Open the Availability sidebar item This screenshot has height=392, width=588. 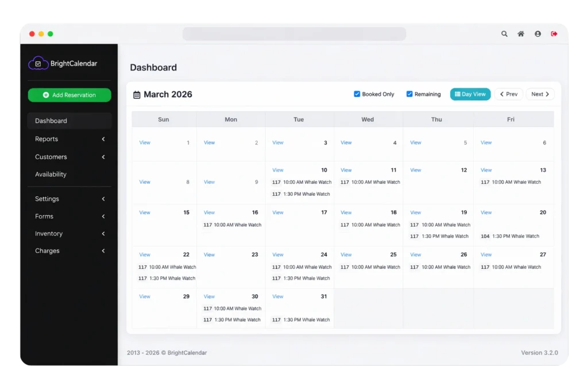click(x=51, y=174)
